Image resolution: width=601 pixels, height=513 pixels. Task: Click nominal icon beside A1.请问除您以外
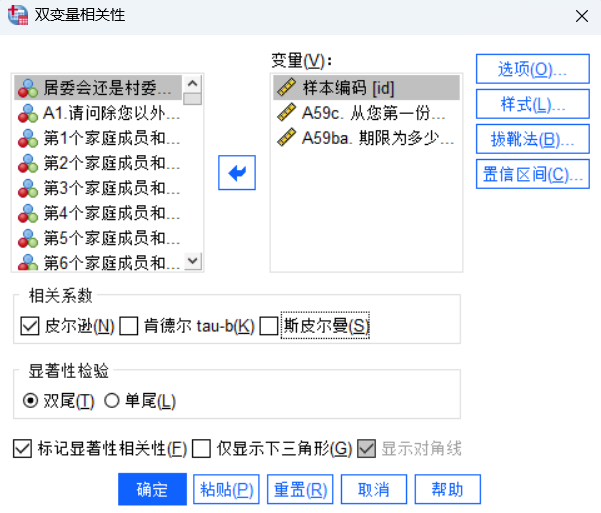click(x=28, y=113)
